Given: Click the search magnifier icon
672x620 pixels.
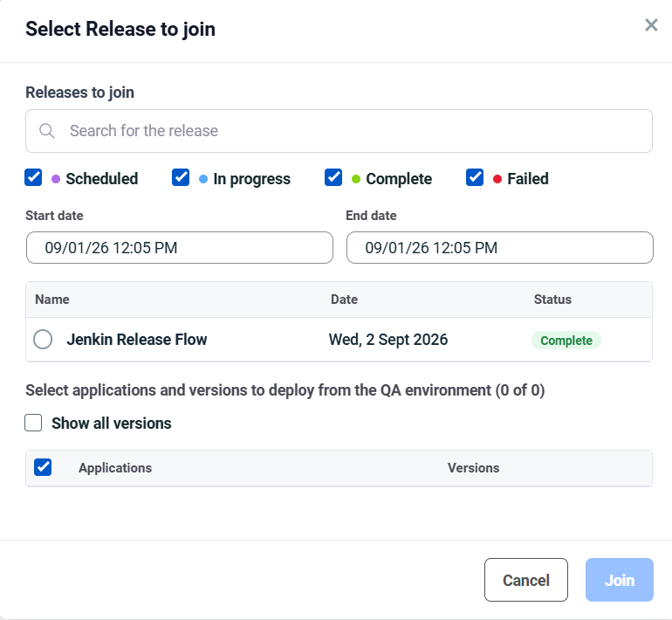Looking at the screenshot, I should coord(47,131).
